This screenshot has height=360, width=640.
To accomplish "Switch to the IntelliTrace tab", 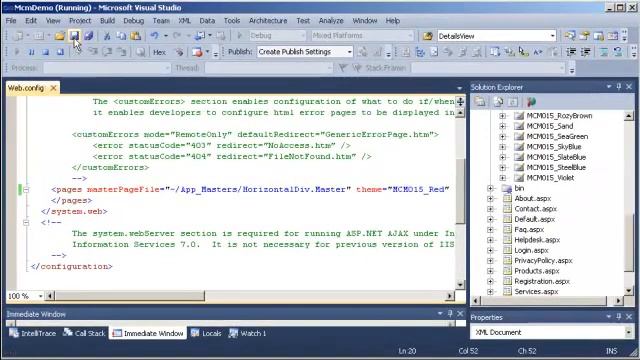I will pos(33,333).
